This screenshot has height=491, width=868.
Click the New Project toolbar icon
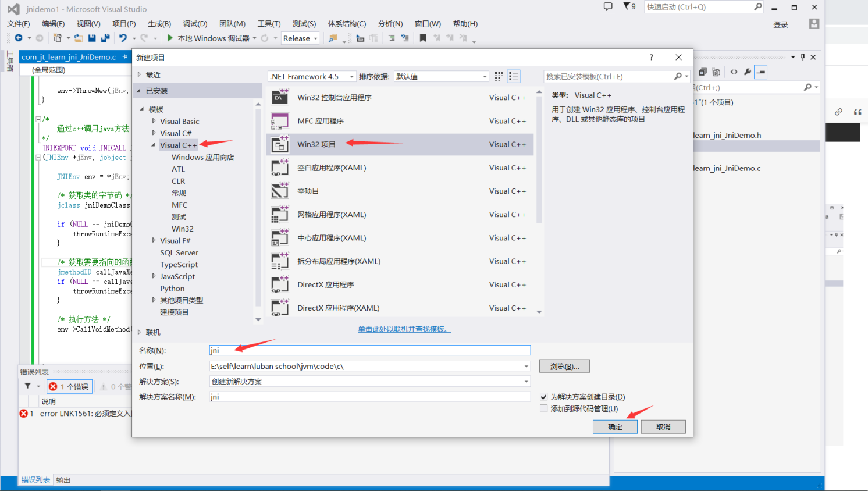[57, 38]
